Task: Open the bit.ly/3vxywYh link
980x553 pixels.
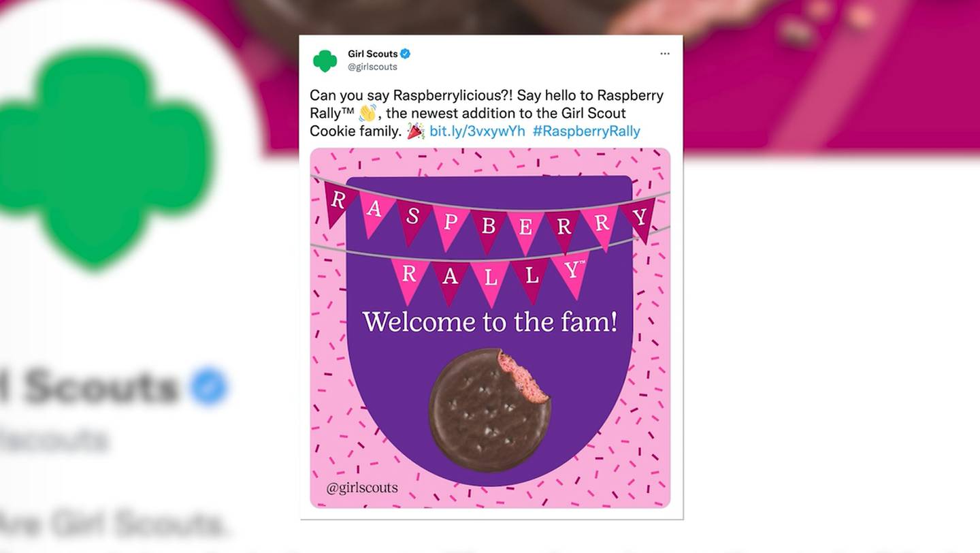Action: click(x=477, y=131)
